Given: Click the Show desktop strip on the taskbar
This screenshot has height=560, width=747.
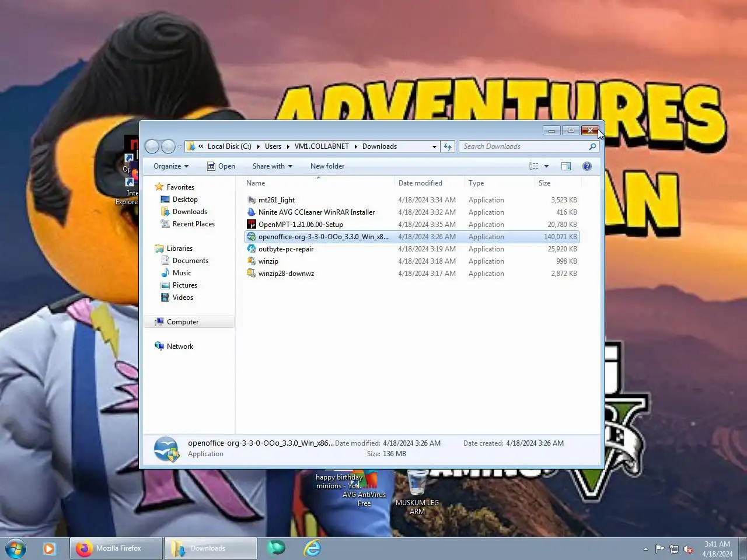Looking at the screenshot, I should [743, 549].
